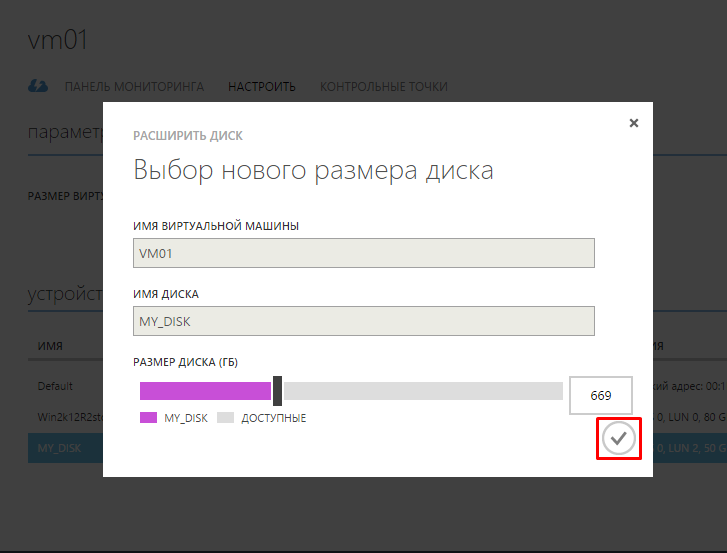Open the Контрольные точки tab
The image size is (727, 553).
pos(384,87)
